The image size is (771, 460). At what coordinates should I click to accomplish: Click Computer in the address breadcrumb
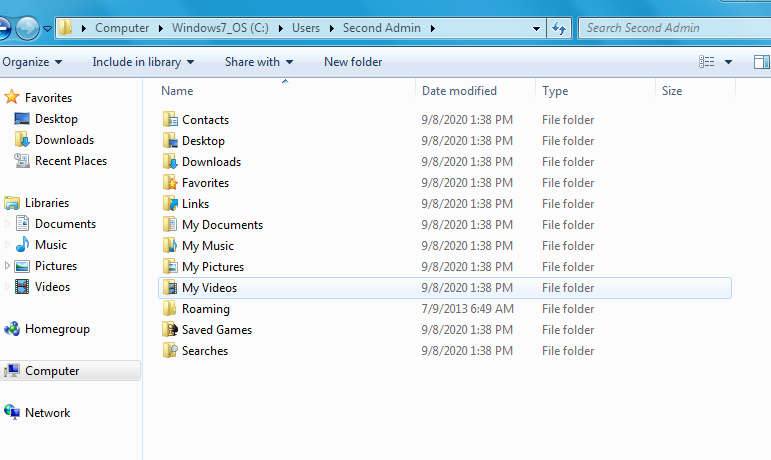point(122,28)
